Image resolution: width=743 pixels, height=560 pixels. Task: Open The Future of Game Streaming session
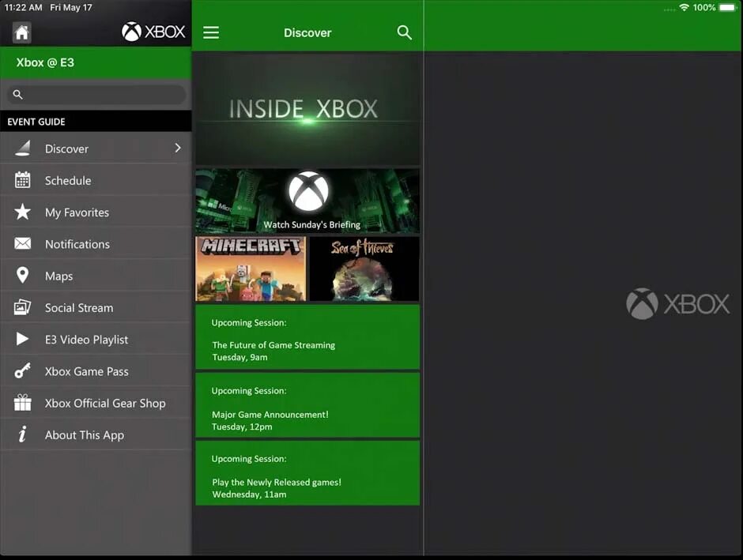[307, 337]
